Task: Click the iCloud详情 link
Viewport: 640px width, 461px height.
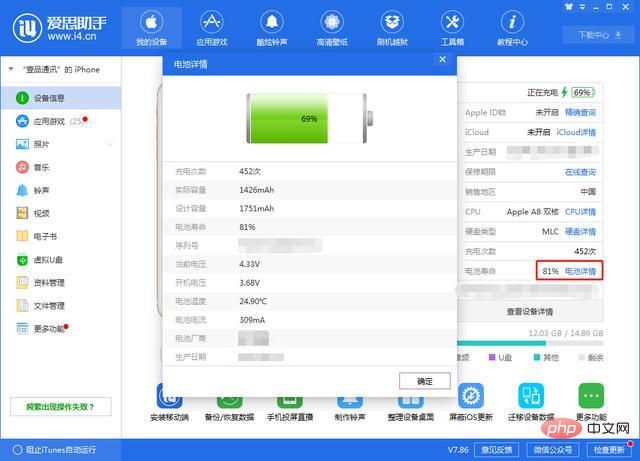Action: pyautogui.click(x=576, y=132)
